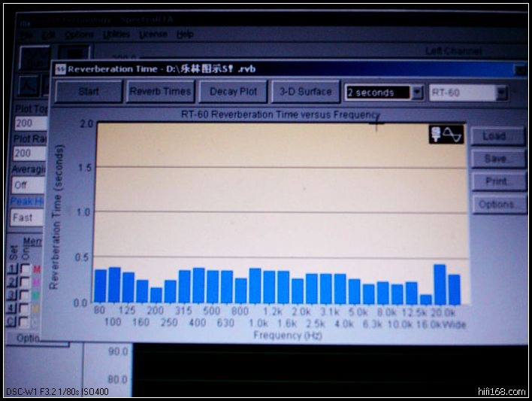Check overlay checkbox for memory set 3
This screenshot has width=532, height=401.
tap(25, 296)
